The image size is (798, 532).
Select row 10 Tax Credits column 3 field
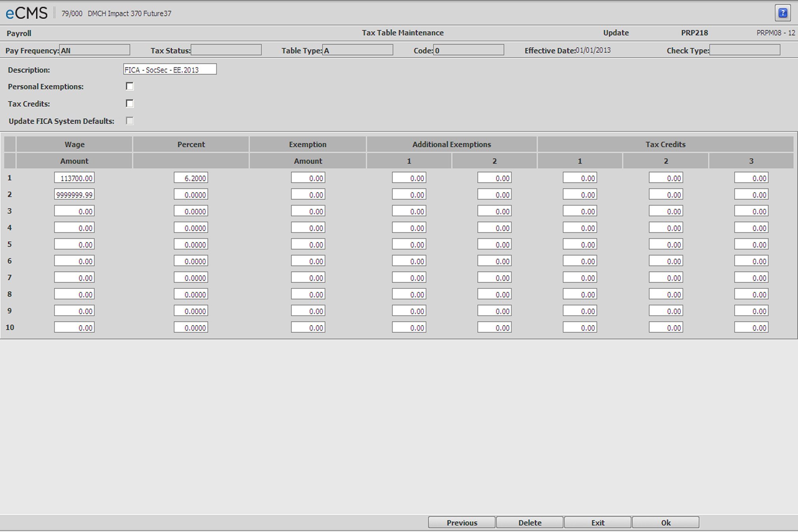click(x=750, y=327)
